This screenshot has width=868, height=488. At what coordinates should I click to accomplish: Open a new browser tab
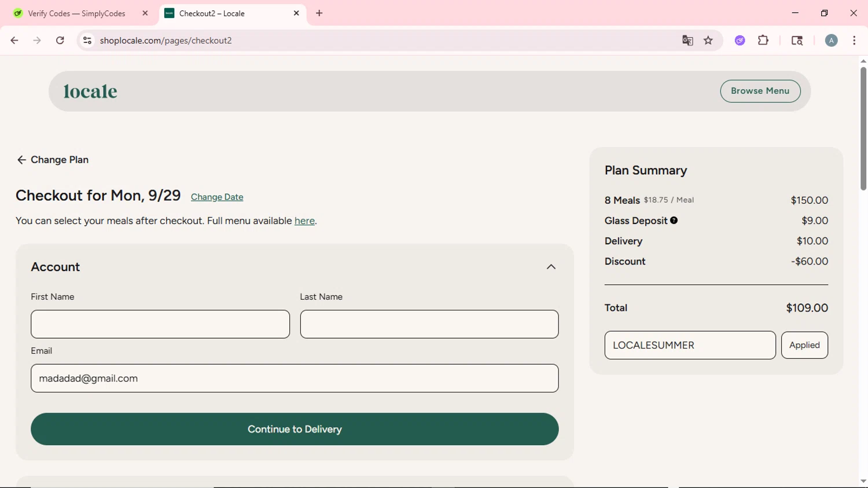(319, 13)
